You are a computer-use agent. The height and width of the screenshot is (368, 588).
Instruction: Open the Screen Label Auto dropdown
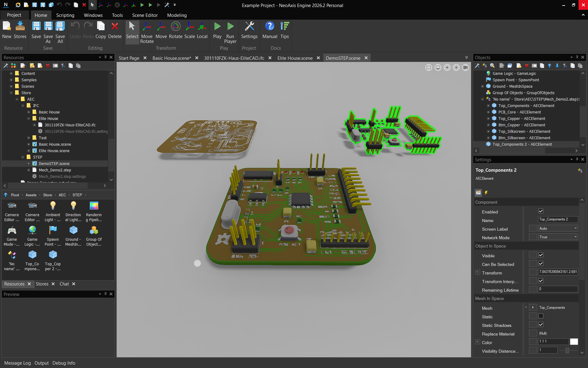[x=558, y=228]
